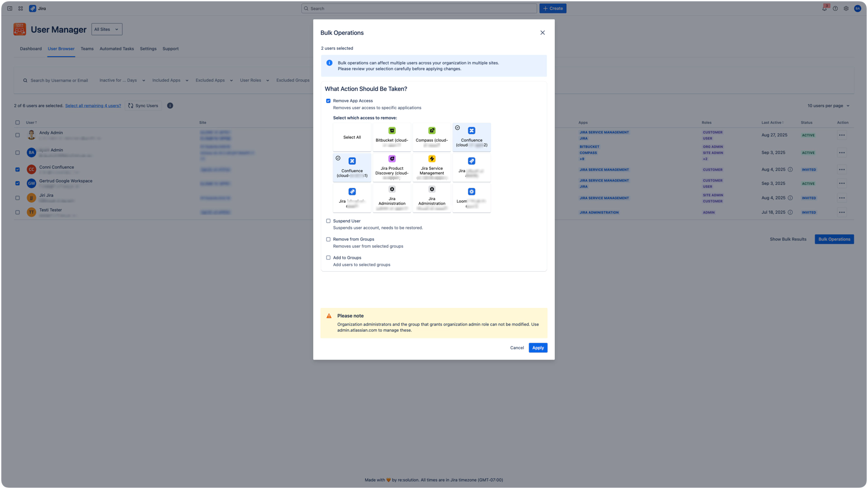This screenshot has height=489, width=868.
Task: Check Remove from Groups
Action: (328, 240)
